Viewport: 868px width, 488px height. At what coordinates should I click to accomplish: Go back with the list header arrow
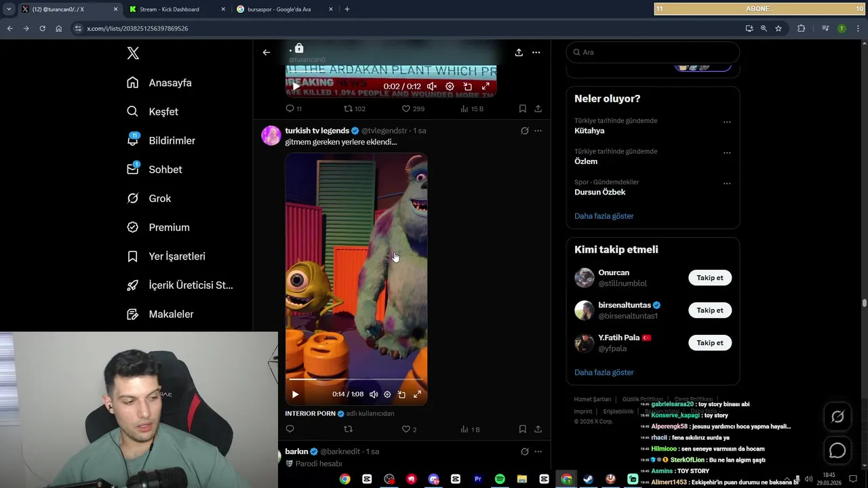point(267,52)
